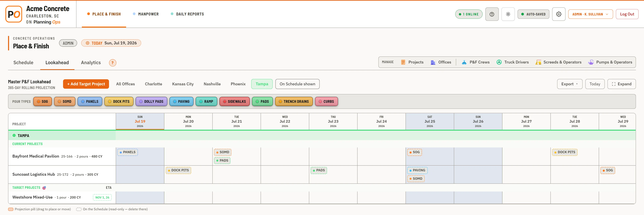Toggle the SOG pour type filter

(42, 102)
